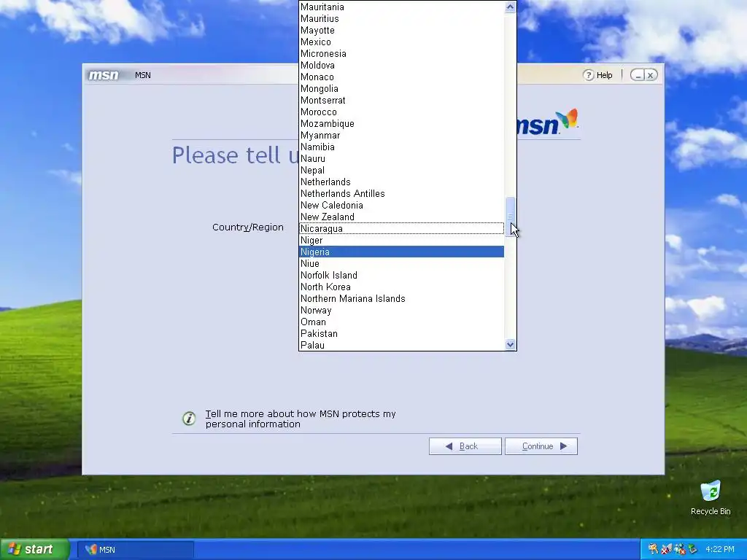Select Morocco option

pyautogui.click(x=402, y=112)
